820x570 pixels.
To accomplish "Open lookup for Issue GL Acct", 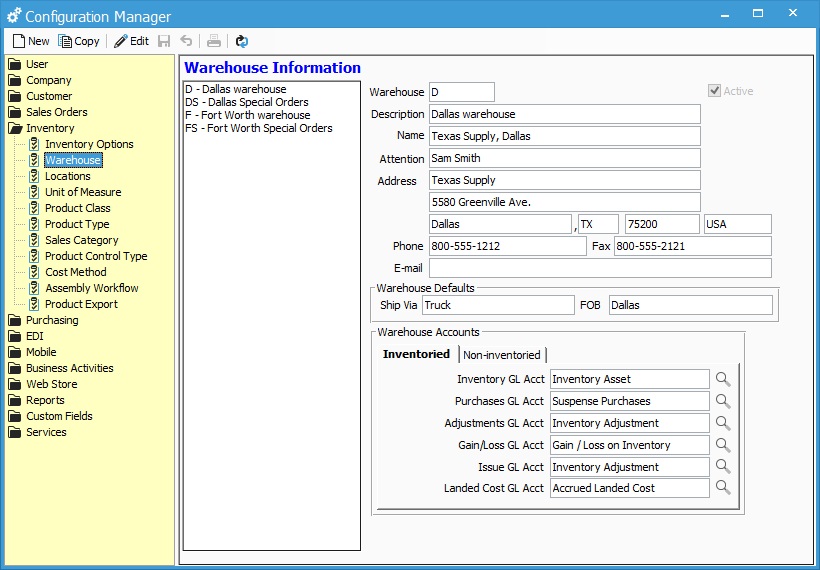I will pos(723,466).
